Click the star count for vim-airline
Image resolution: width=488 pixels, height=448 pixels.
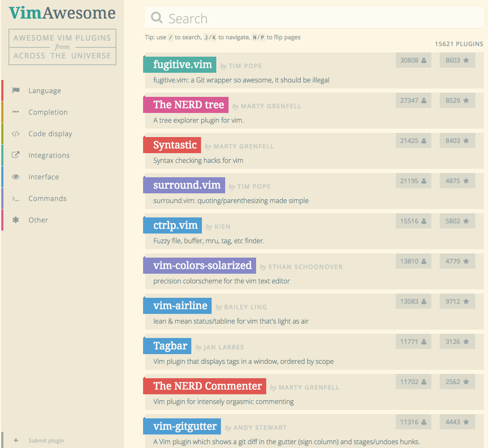coord(457,301)
